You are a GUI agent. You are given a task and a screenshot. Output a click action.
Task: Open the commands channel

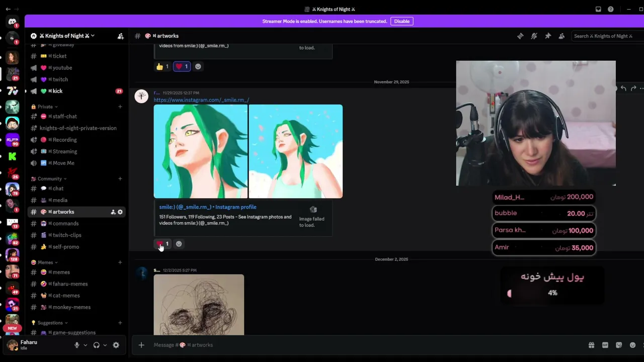[76, 224]
